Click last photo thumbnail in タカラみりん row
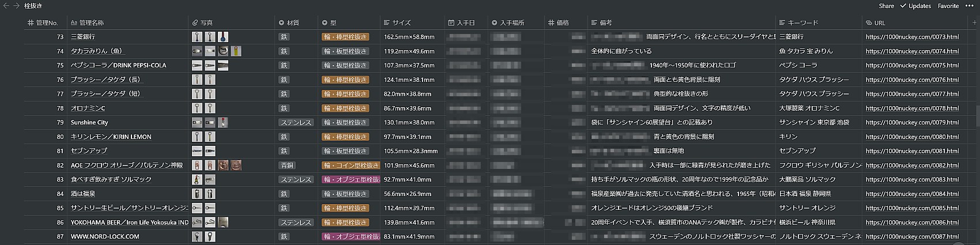980x245 pixels. pos(236,51)
